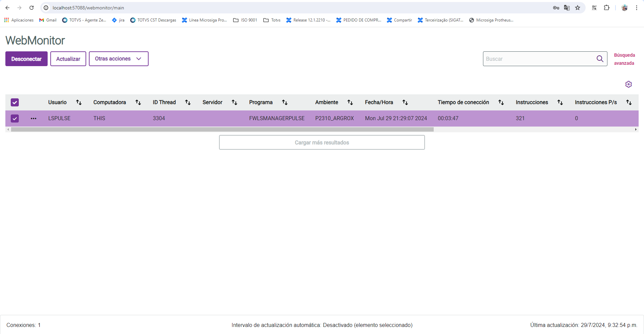Open Compartir bookmark

point(399,20)
